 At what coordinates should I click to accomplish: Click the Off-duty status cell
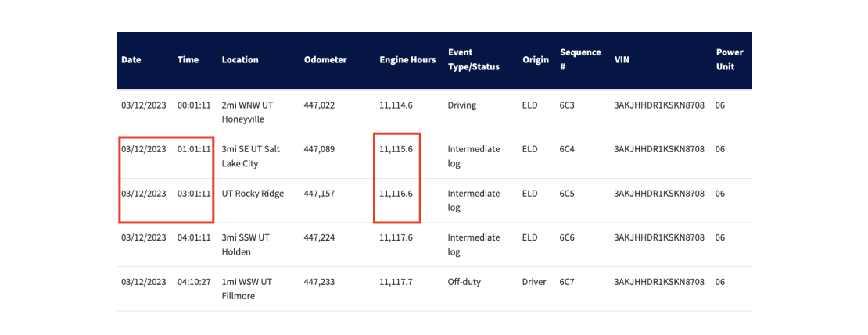[464, 282]
